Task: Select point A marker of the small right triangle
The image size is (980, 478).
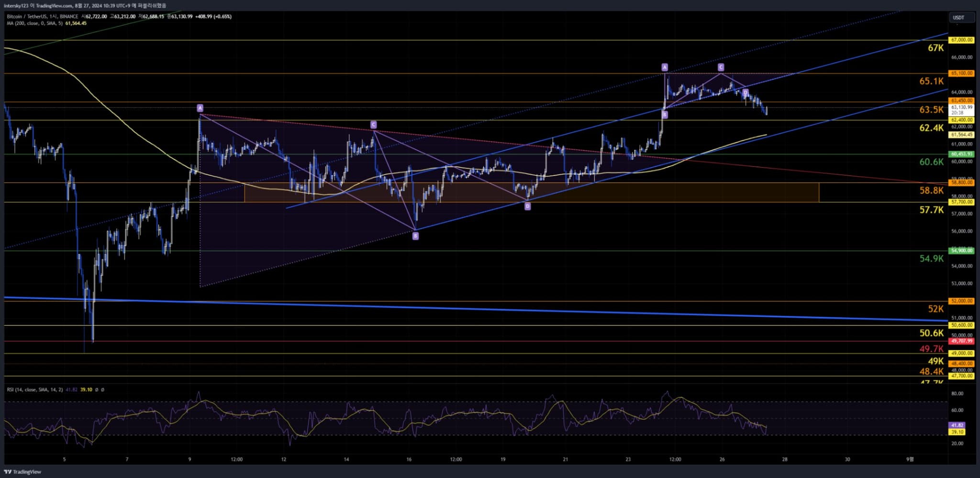Action: (665, 67)
